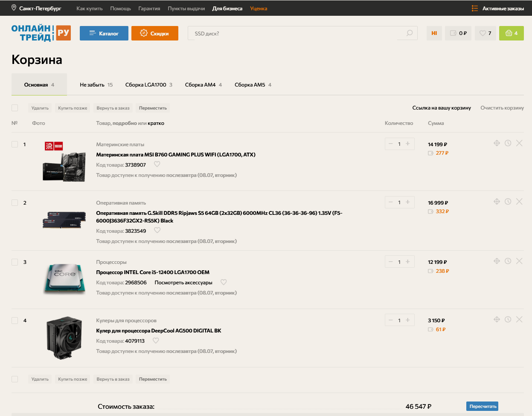Screen dimensions: 532x416
Task: Switch to the Сборка AM5 tab
Action: pos(253,85)
